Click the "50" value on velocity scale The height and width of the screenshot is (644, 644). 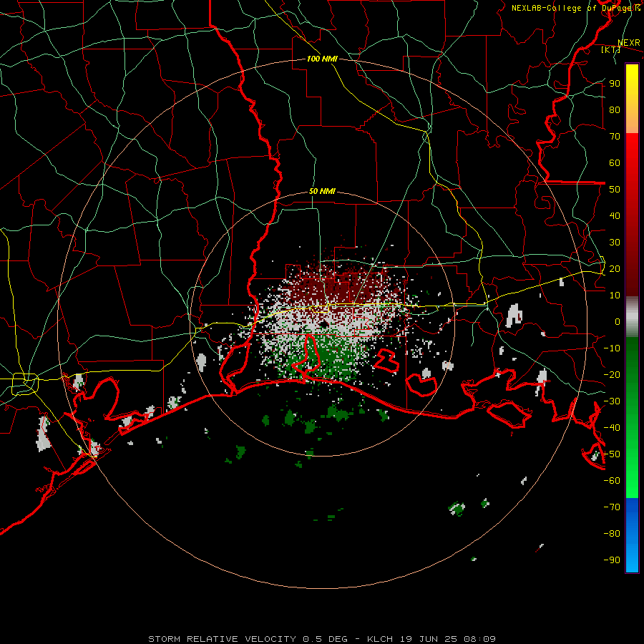[x=615, y=190]
